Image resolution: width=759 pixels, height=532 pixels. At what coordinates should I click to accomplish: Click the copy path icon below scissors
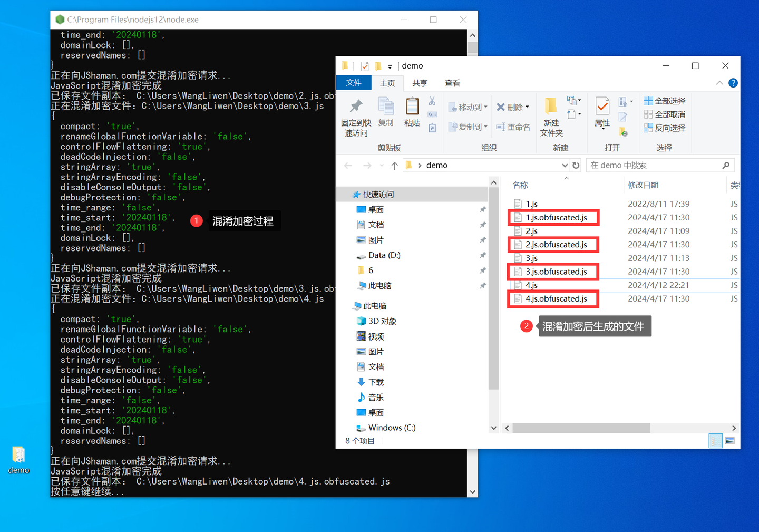click(432, 114)
